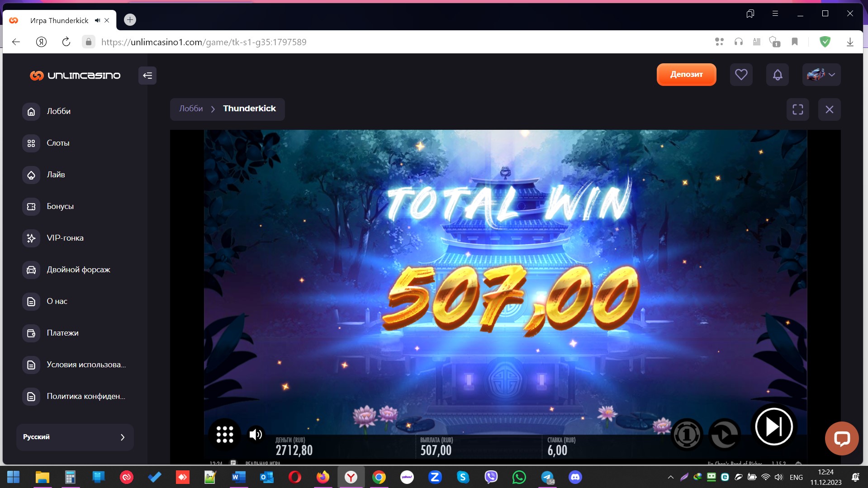Collapse the casino sidebar menu
This screenshot has height=488, width=868.
point(147,76)
